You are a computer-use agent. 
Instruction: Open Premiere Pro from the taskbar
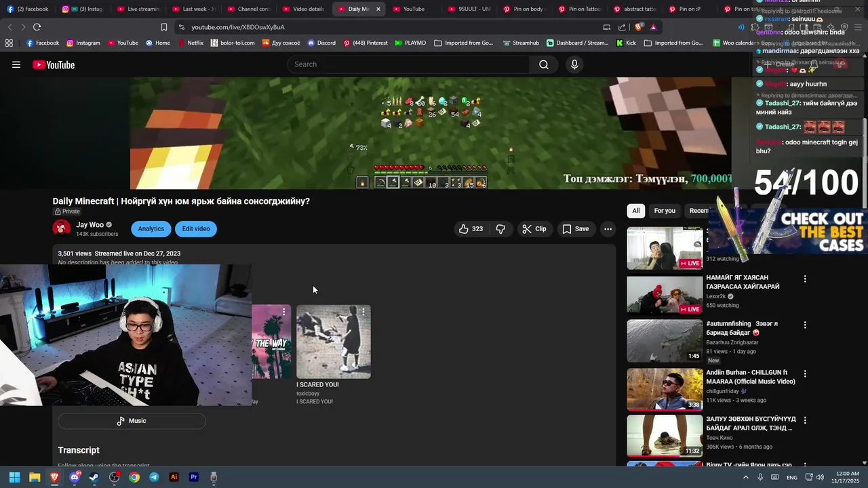pyautogui.click(x=194, y=477)
